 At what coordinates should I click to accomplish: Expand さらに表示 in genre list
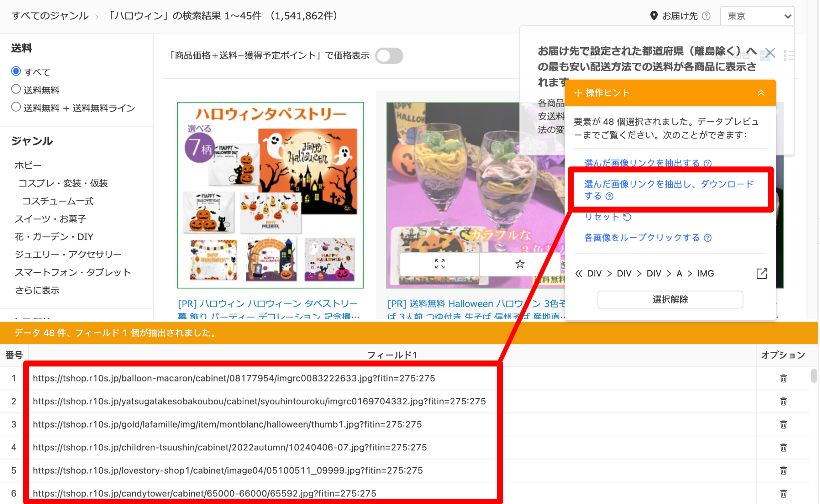[37, 290]
